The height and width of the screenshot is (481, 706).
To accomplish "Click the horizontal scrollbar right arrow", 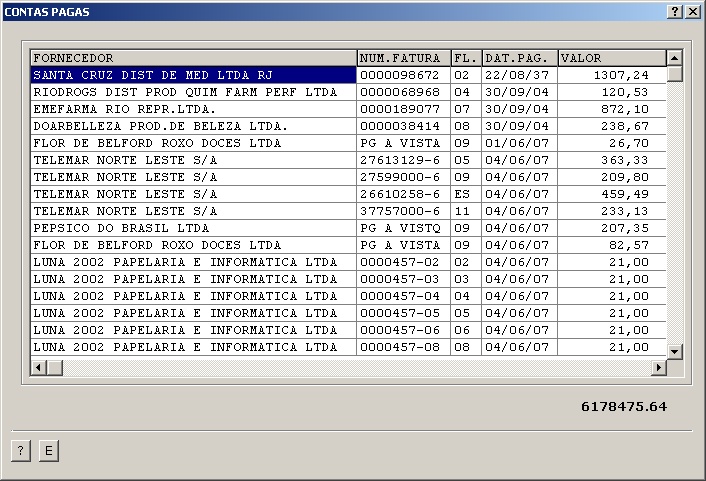I will pos(659,368).
